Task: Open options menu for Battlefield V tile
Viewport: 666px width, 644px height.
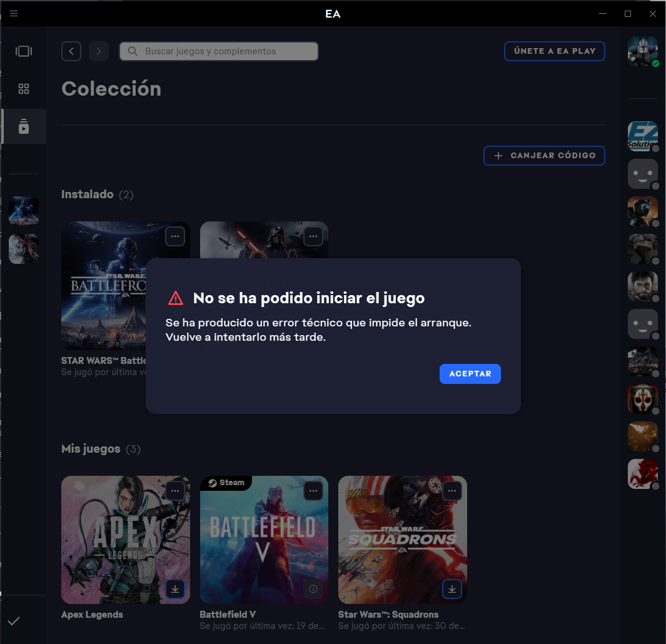Action: click(x=313, y=491)
